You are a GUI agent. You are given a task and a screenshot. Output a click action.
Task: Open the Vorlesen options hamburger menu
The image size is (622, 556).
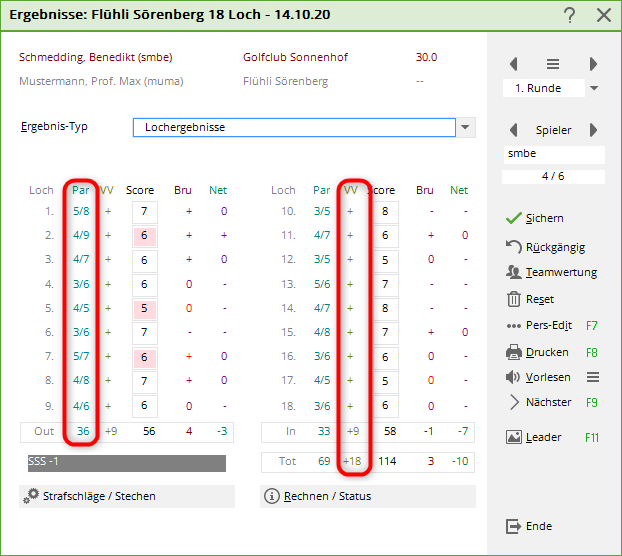(x=593, y=377)
